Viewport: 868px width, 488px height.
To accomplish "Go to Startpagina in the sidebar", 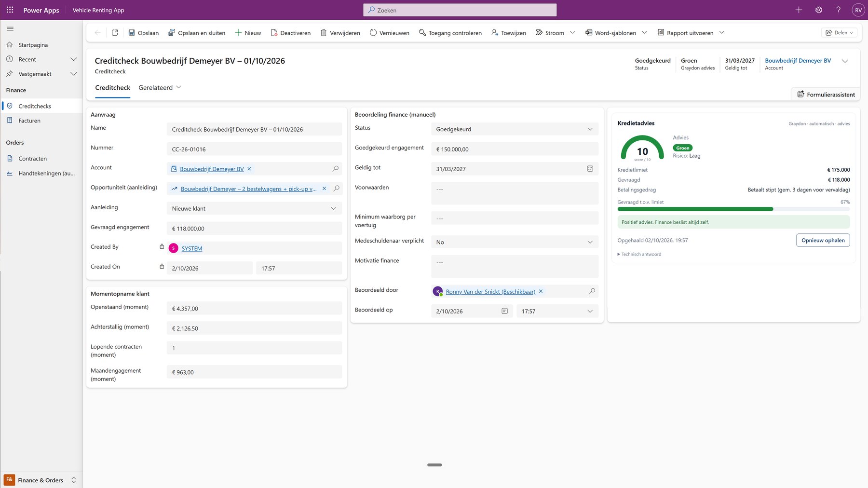I will [x=41, y=45].
